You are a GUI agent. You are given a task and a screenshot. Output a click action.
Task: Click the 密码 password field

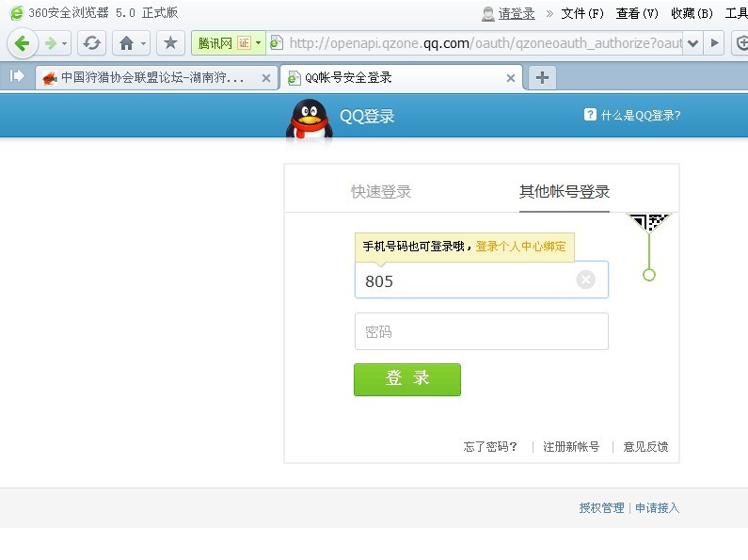tap(482, 331)
